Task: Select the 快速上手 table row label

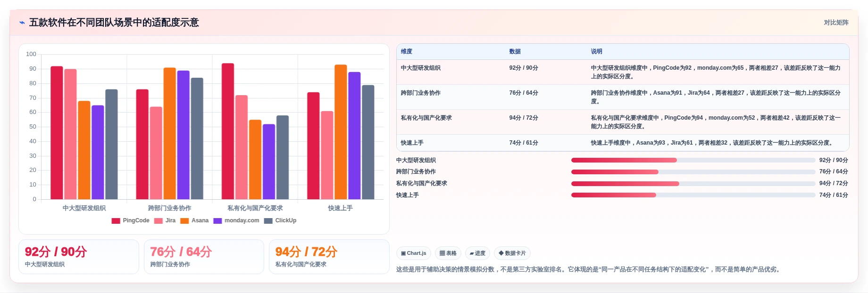Action: pyautogui.click(x=412, y=143)
